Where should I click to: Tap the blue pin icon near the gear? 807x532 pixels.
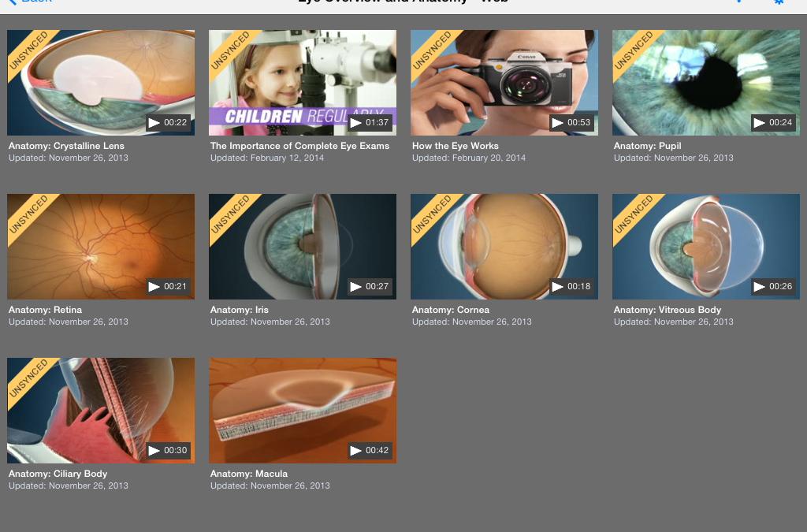[738, 3]
